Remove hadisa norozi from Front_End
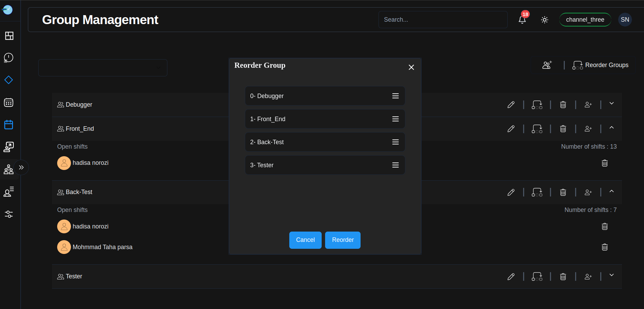This screenshot has width=644, height=309. click(605, 163)
